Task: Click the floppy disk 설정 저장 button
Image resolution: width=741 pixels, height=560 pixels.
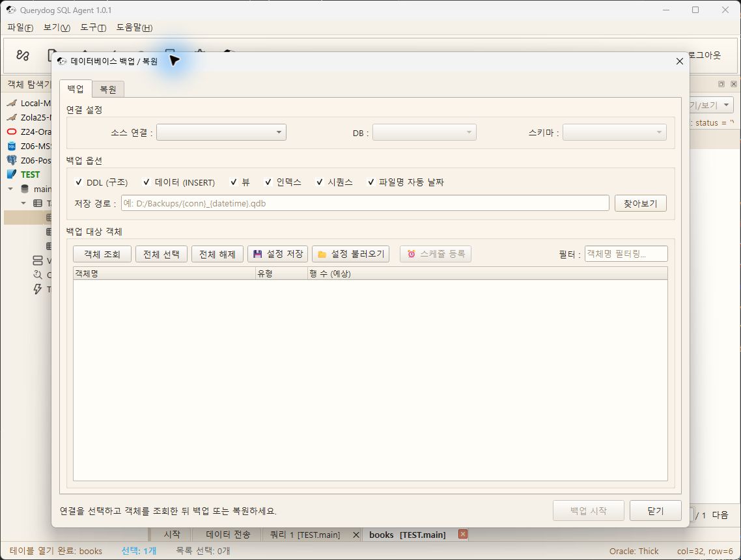Action: 278,254
